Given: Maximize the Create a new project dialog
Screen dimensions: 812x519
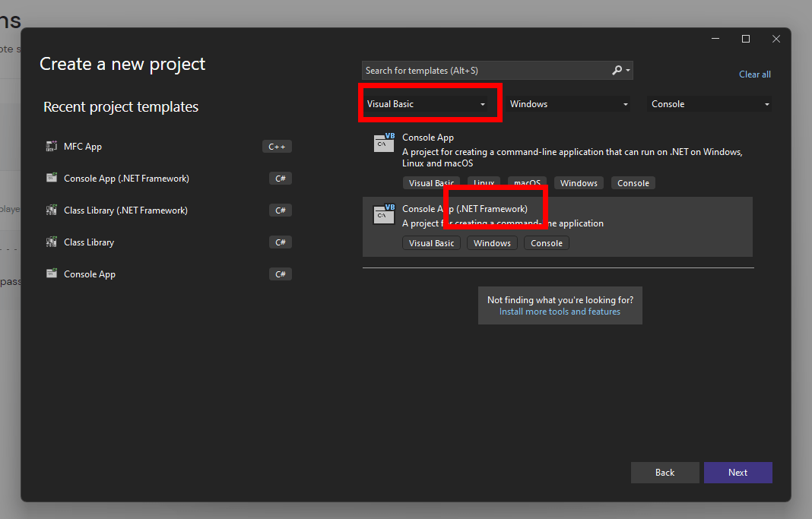Looking at the screenshot, I should coord(746,39).
